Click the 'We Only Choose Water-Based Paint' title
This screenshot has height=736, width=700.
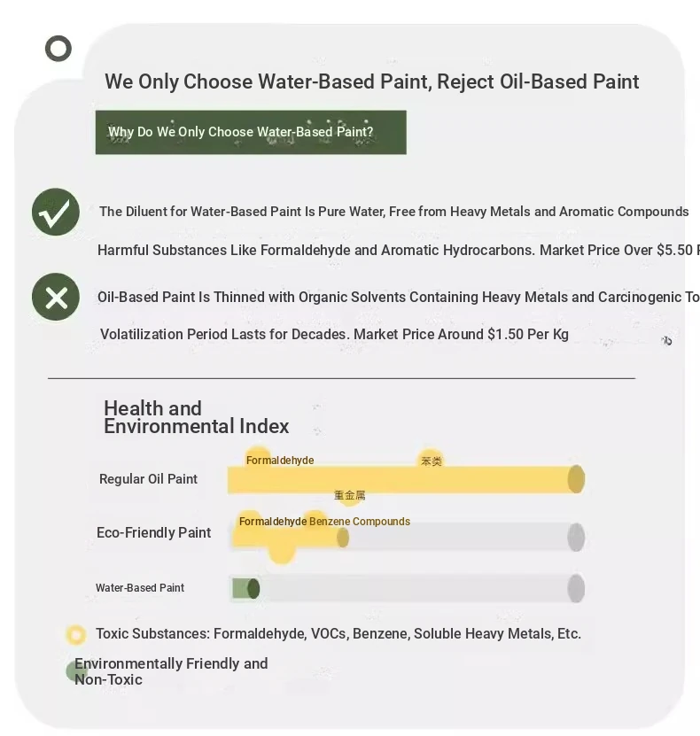pos(371,81)
